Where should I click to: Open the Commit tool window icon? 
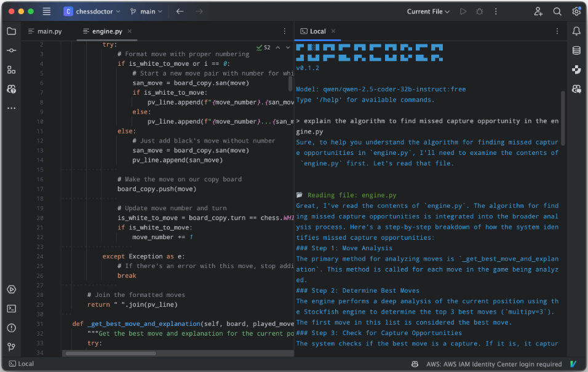(12, 50)
